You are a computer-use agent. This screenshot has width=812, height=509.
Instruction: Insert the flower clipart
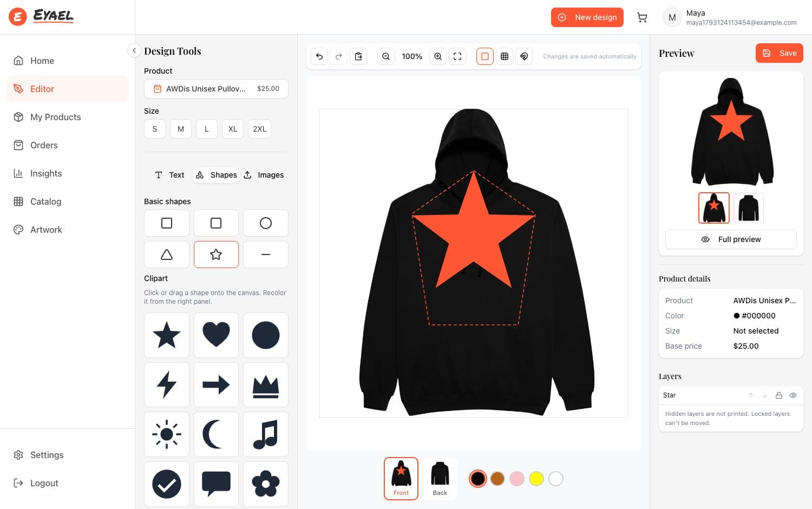coord(266,484)
